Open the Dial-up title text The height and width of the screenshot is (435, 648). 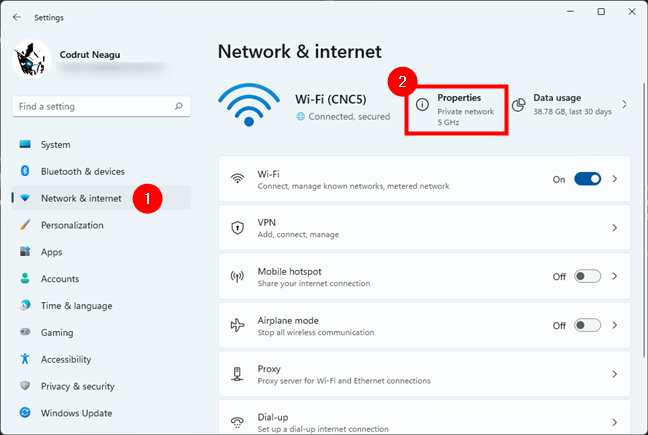[x=273, y=417]
